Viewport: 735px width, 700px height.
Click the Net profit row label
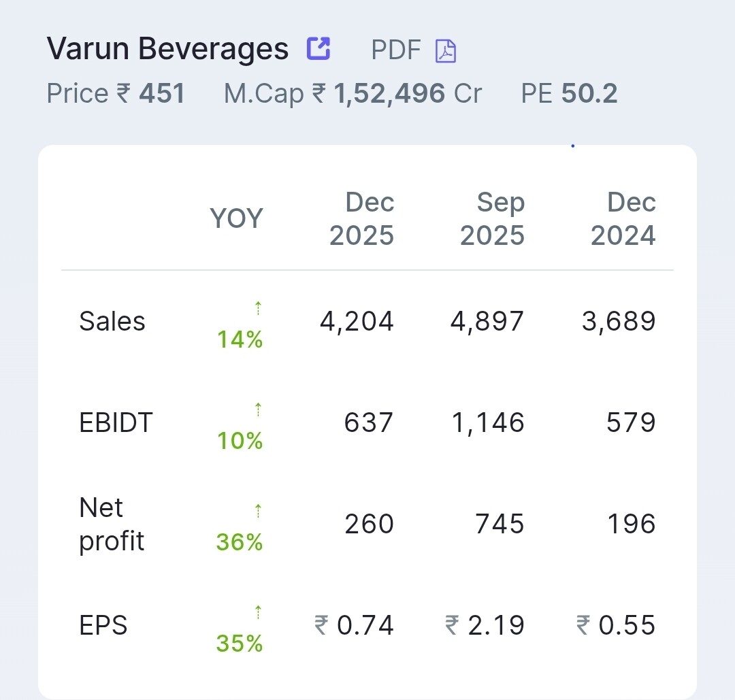point(112,524)
